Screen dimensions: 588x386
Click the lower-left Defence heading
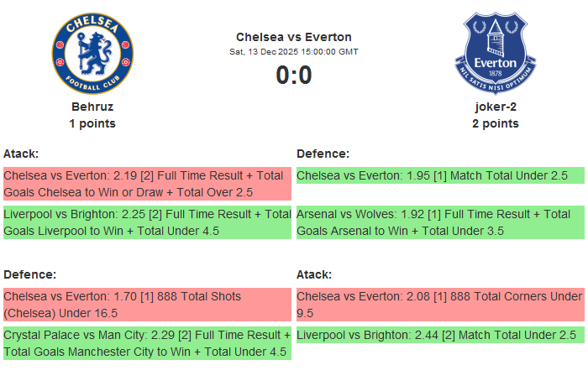pyautogui.click(x=29, y=274)
